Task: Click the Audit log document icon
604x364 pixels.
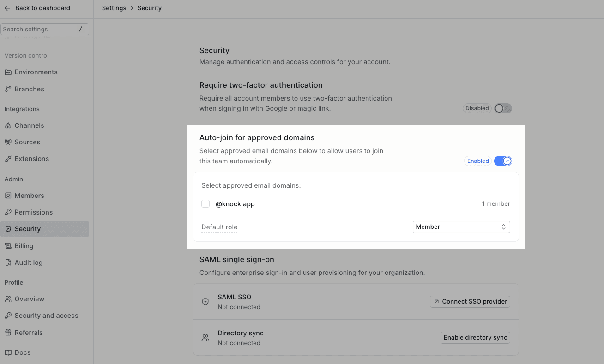Action: point(8,263)
